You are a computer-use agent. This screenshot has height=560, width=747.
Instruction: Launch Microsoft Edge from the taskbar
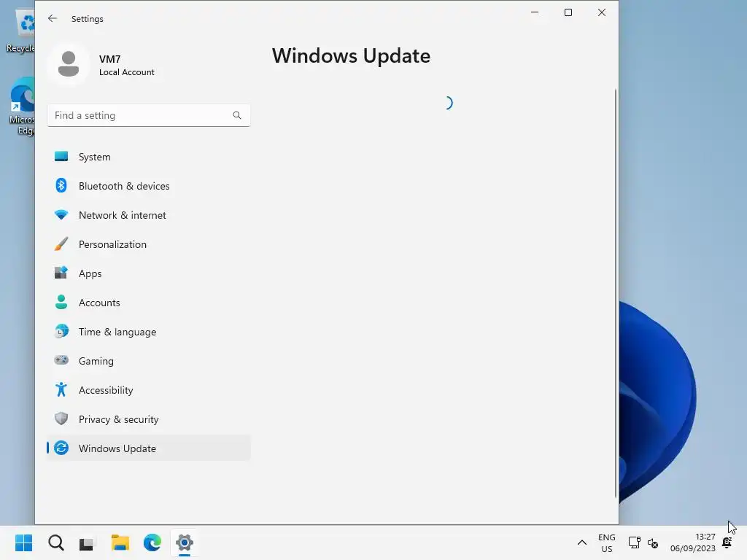point(152,542)
